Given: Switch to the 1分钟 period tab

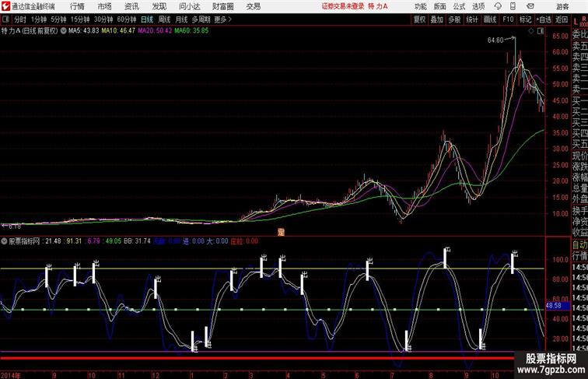Looking at the screenshot, I should [39, 19].
